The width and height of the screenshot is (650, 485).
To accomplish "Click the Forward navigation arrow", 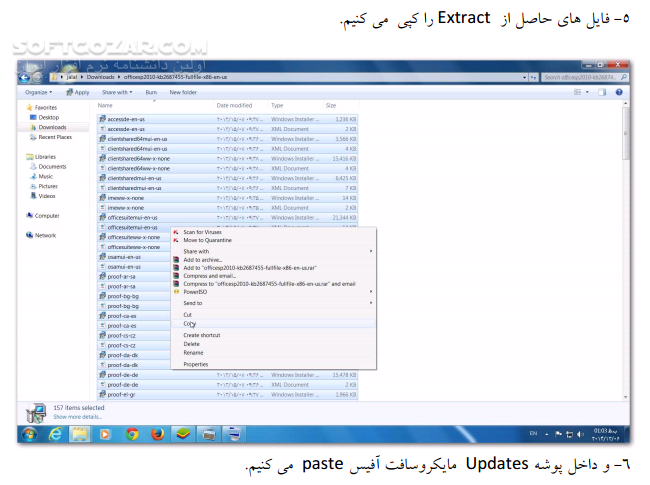I will 37,78.
